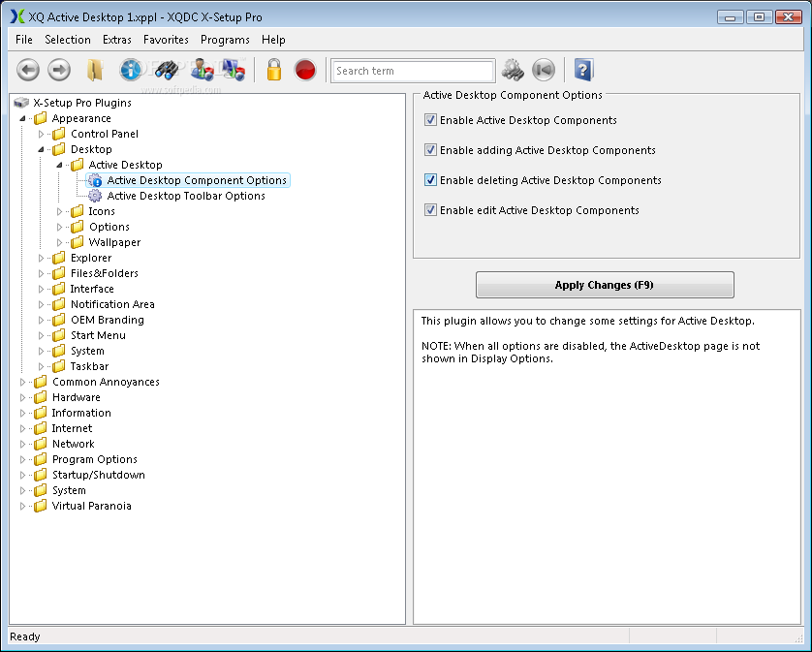Minimize the X-Setup Pro window
The height and width of the screenshot is (652, 812).
click(x=731, y=17)
